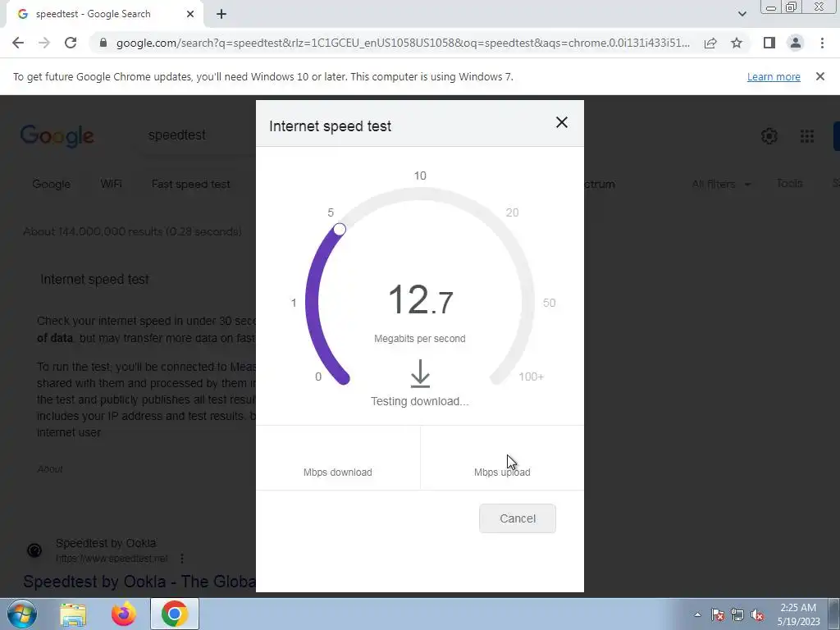The width and height of the screenshot is (840, 630).
Task: Open Google quick settings gear
Action: tap(769, 136)
